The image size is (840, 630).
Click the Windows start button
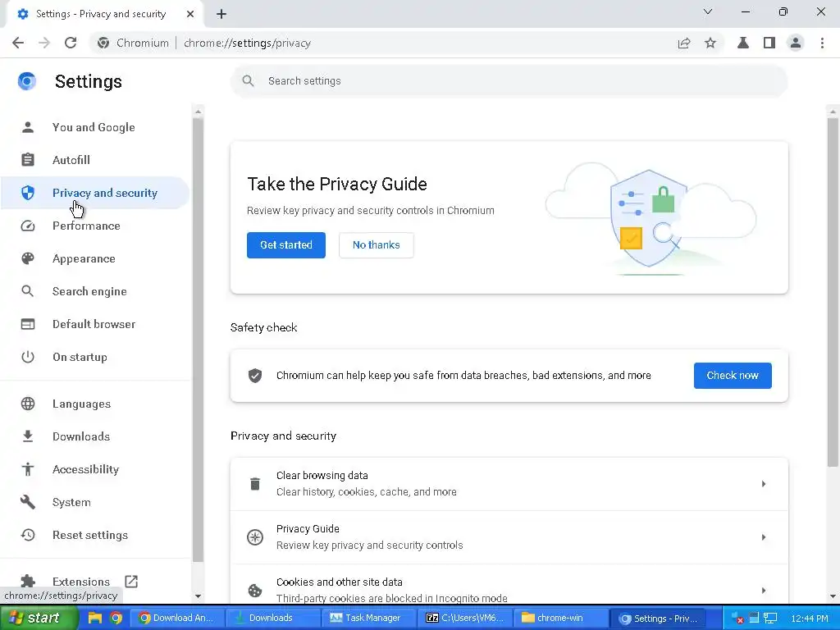pyautogui.click(x=39, y=618)
